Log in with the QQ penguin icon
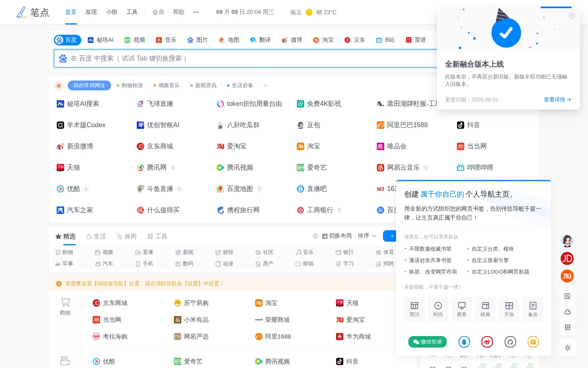 click(x=464, y=342)
